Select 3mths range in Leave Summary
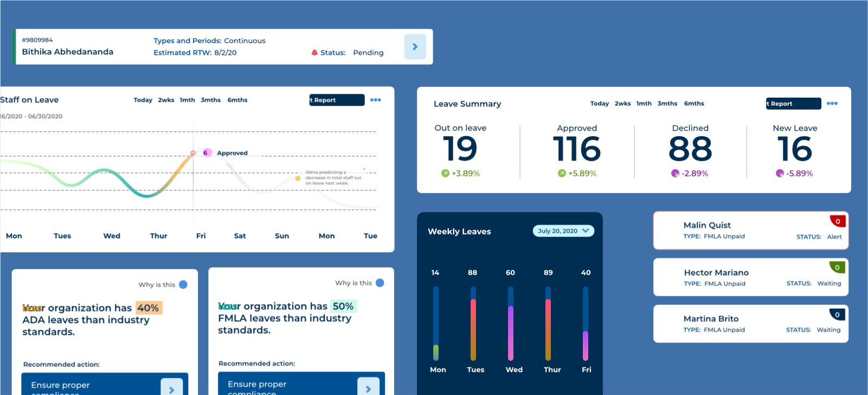The image size is (868, 395). pyautogui.click(x=667, y=104)
